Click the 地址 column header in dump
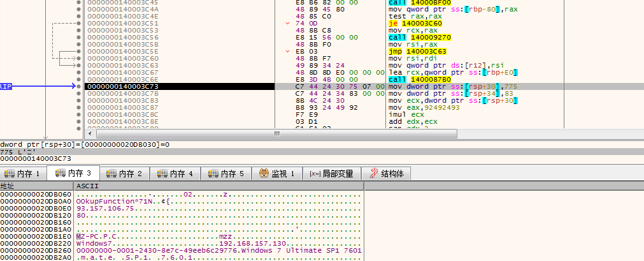This screenshot has width=644, height=261. pyautogui.click(x=36, y=186)
